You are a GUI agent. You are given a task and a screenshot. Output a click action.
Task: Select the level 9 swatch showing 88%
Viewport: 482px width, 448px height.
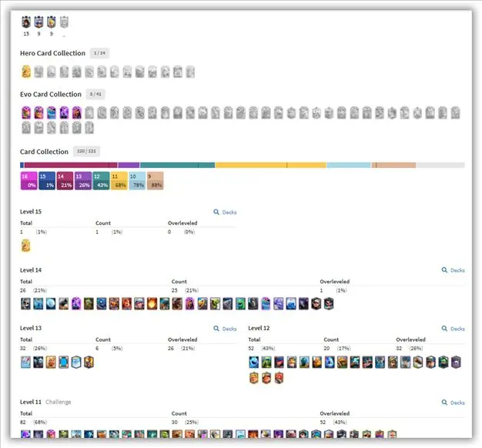(156, 181)
